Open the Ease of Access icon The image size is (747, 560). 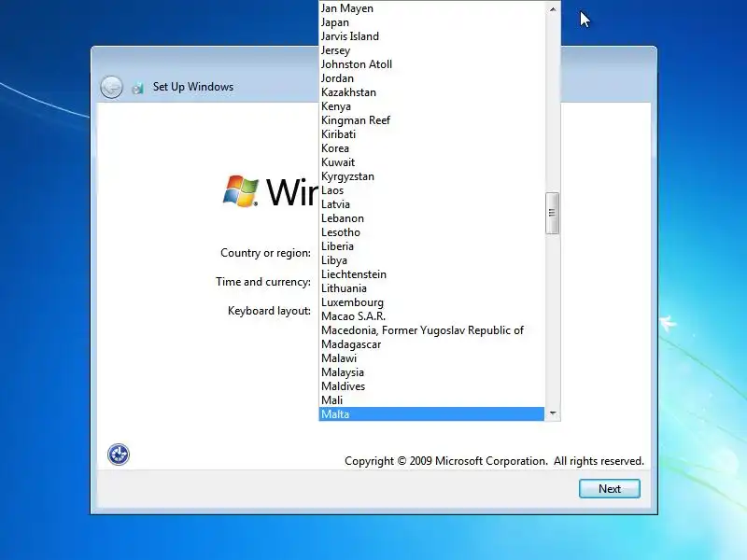pos(119,455)
